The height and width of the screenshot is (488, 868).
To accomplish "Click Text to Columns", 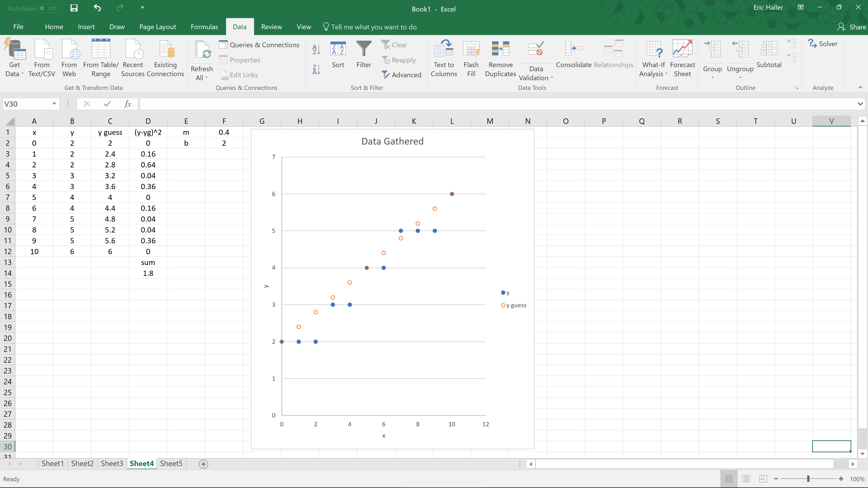I will tap(444, 58).
